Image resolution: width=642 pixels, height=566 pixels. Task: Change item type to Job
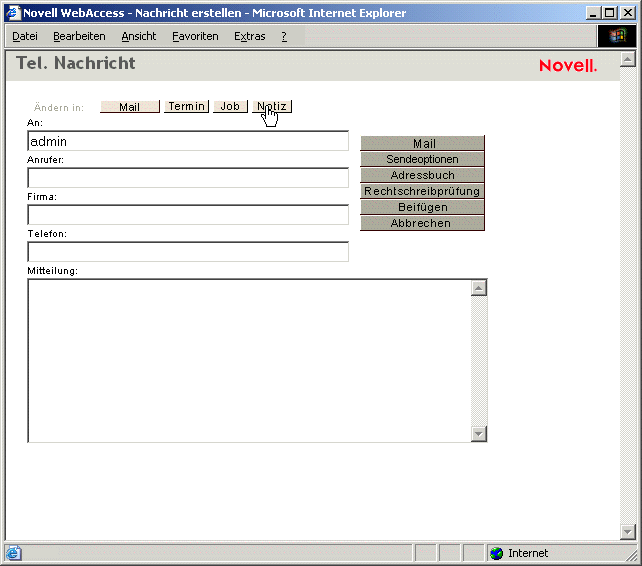point(230,106)
